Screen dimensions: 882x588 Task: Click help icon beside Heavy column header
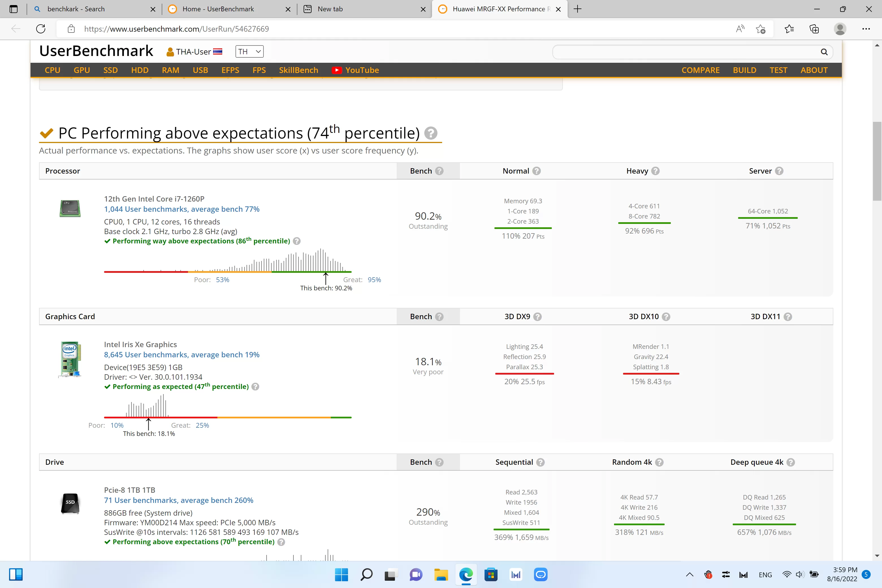tap(655, 171)
